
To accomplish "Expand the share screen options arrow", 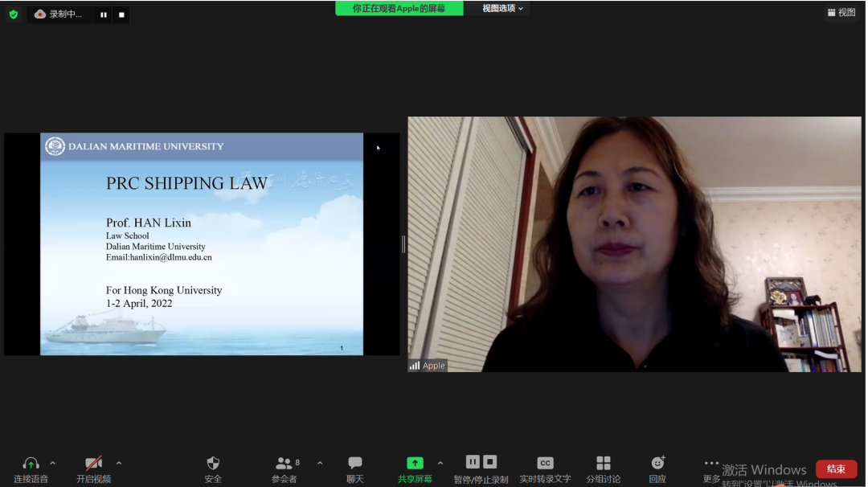I will 440,463.
